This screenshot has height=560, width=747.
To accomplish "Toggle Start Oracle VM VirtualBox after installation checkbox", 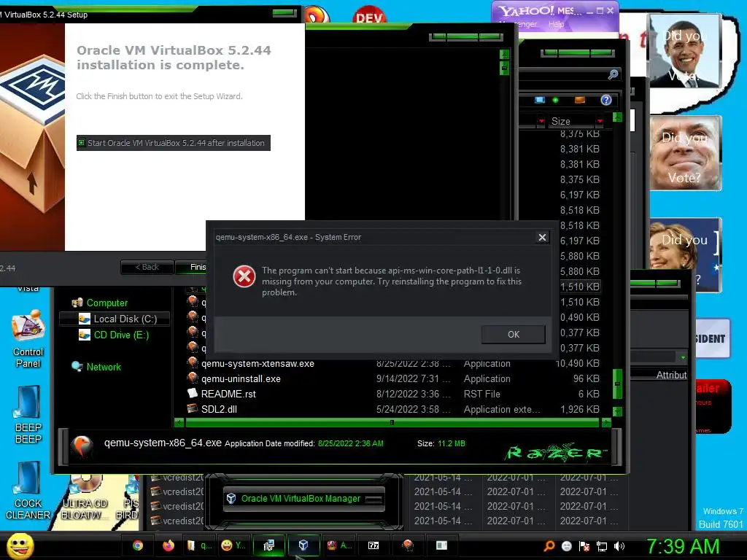I will [x=82, y=143].
